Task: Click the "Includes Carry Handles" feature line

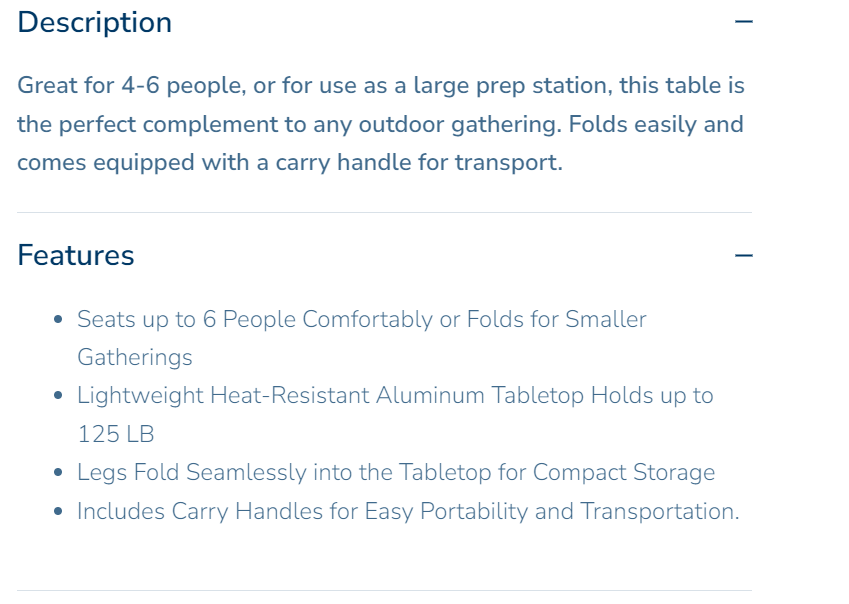Action: tap(407, 512)
